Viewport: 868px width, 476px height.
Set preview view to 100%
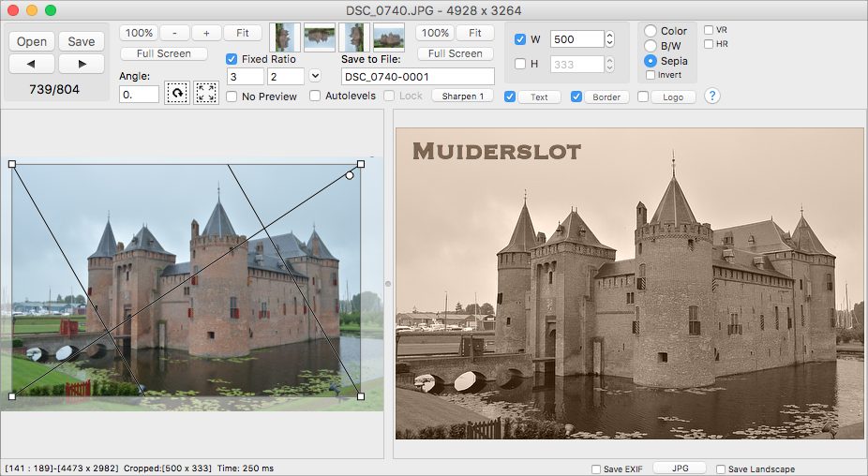pos(435,33)
